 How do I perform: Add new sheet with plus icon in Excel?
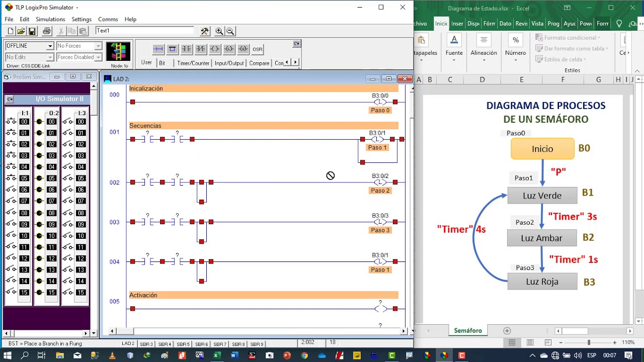coord(507,331)
